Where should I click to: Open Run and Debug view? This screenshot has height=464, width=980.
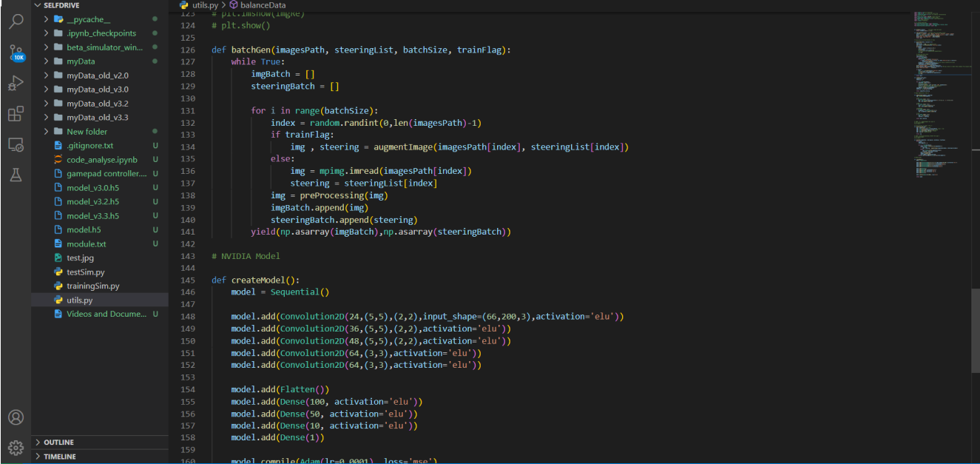click(x=16, y=83)
